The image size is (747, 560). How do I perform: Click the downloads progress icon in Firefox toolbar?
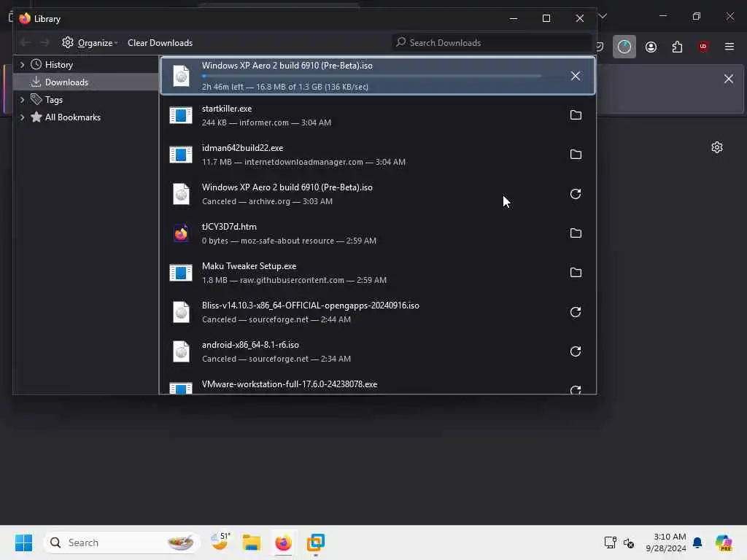click(x=624, y=47)
